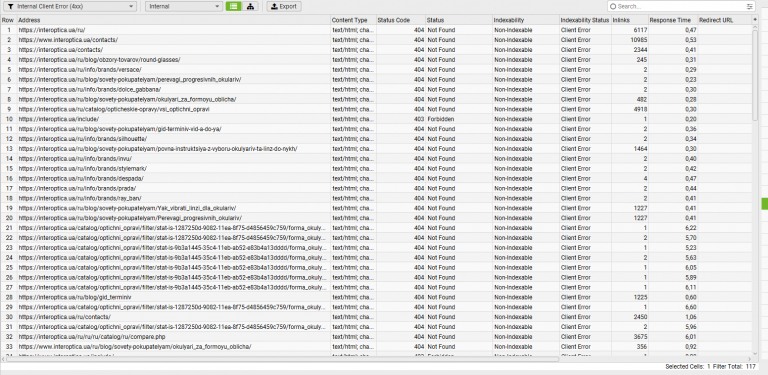
Task: Click the Export button
Action: pos(284,6)
